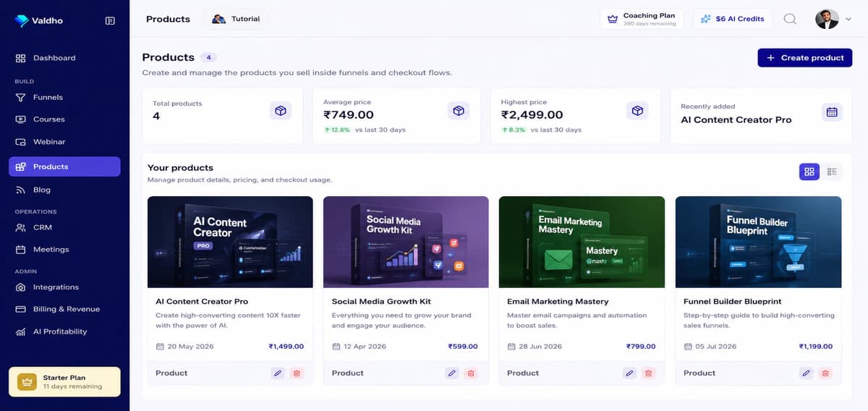The width and height of the screenshot is (868, 411).
Task: Click calendar icon beside 12 Apr 2026
Action: click(336, 347)
